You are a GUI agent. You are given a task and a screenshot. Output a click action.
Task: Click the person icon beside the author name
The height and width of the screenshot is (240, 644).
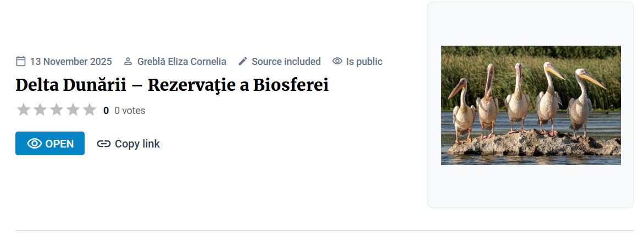pyautogui.click(x=128, y=61)
